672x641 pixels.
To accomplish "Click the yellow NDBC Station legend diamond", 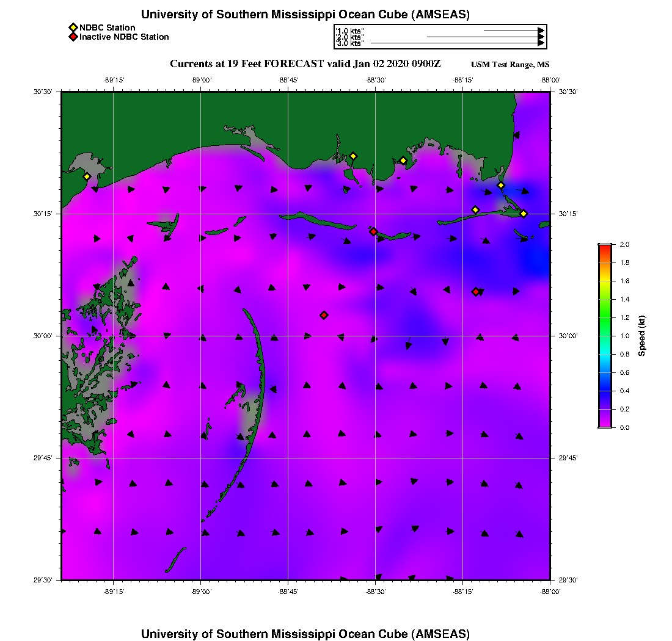I will (x=73, y=28).
